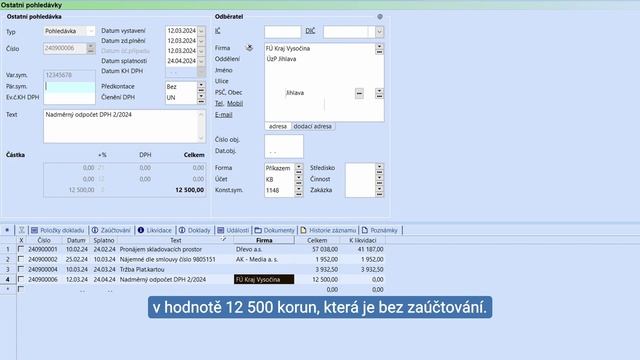Expand the Středisko list button
The image size is (640, 360).
tap(380, 168)
